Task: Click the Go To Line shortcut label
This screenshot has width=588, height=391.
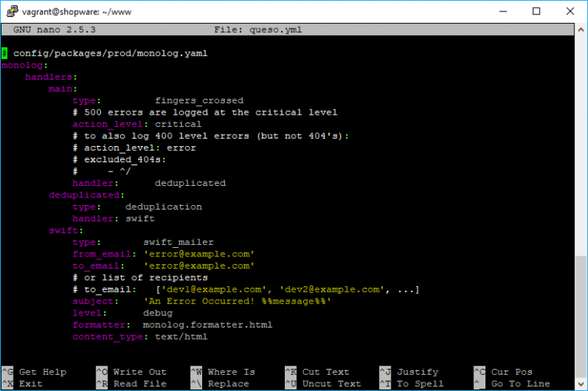Action: pos(521,383)
